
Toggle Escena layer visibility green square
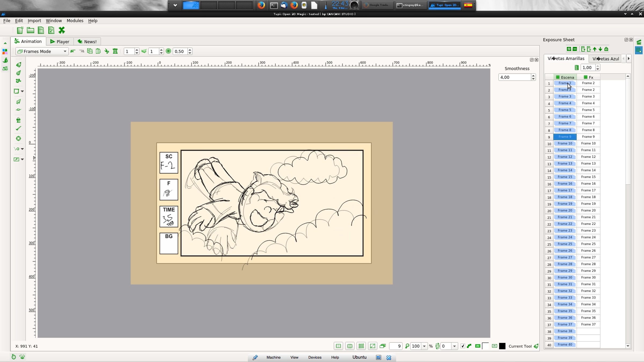(558, 77)
